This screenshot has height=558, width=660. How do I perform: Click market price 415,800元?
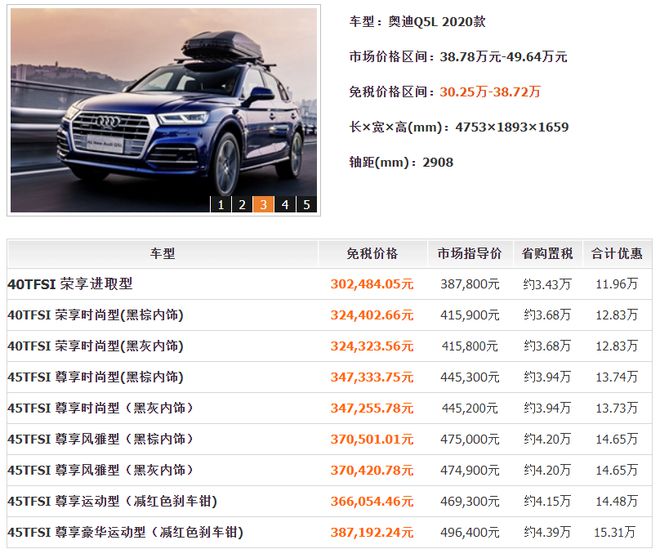(x=470, y=346)
